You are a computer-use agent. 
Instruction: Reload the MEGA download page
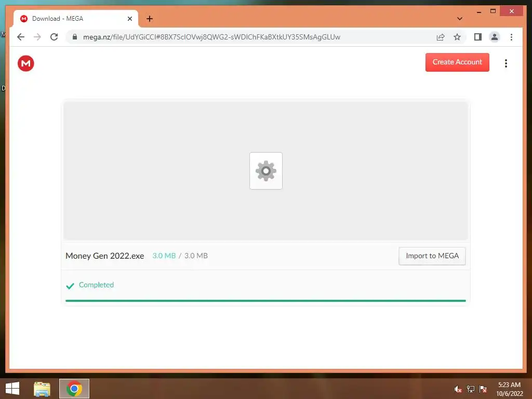(x=54, y=37)
